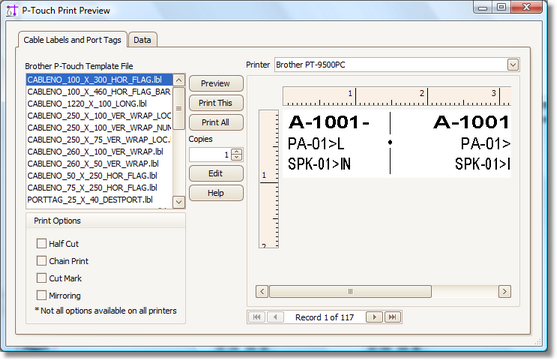Image resolution: width=557 pixels, height=361 pixels.
Task: Advance to the next record
Action: (x=374, y=317)
